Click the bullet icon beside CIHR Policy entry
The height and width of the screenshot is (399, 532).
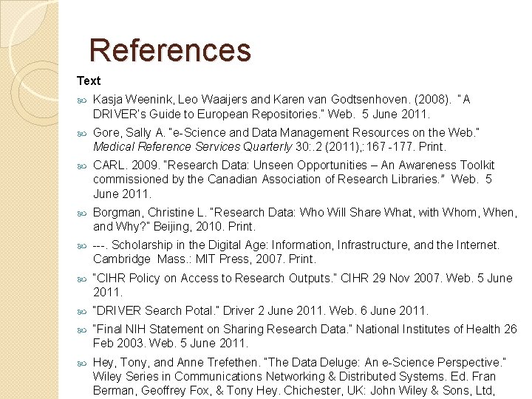[x=82, y=279]
